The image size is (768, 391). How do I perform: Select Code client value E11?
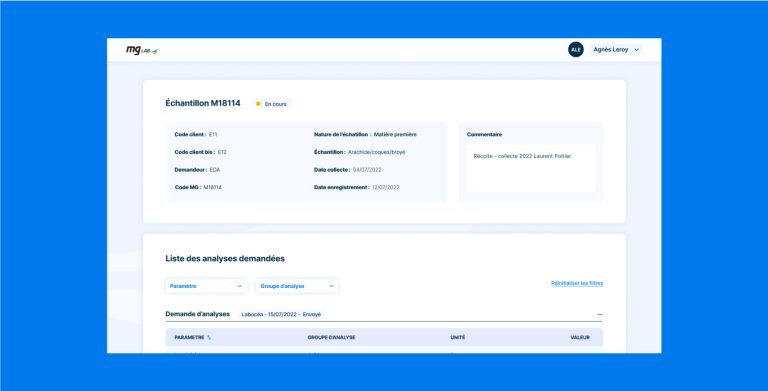(213, 134)
